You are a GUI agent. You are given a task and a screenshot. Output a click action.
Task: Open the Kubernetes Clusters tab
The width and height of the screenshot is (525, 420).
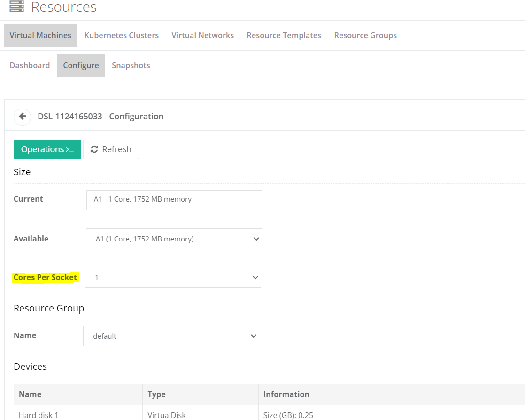[x=121, y=36]
